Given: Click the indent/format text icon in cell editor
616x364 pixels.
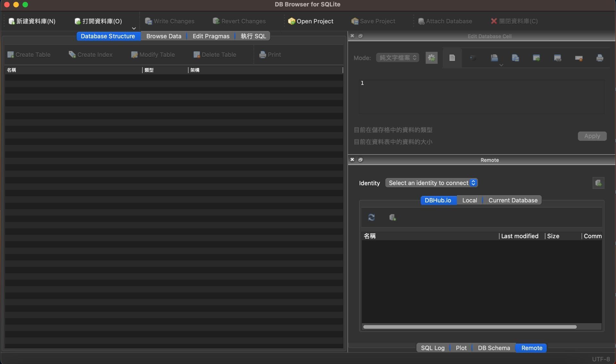Looking at the screenshot, I should [473, 58].
